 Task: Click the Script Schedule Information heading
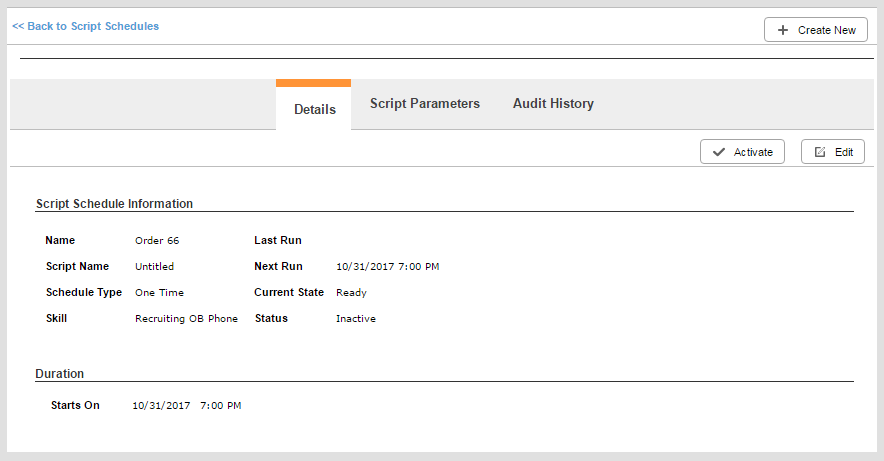point(114,204)
